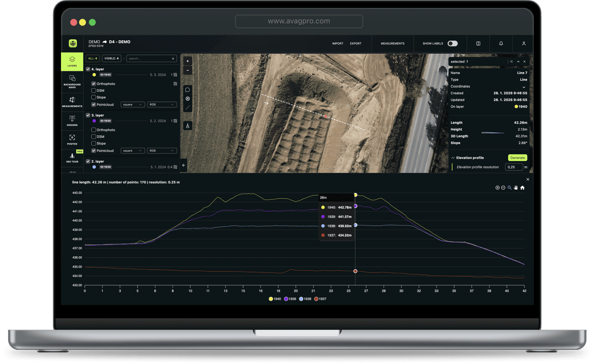This screenshot has width=594, height=364.
Task: Collapse the selection panel with up chevron
Action: click(x=518, y=62)
